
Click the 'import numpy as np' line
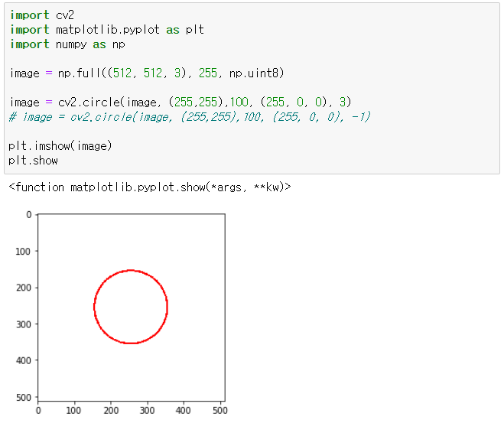[x=67, y=44]
